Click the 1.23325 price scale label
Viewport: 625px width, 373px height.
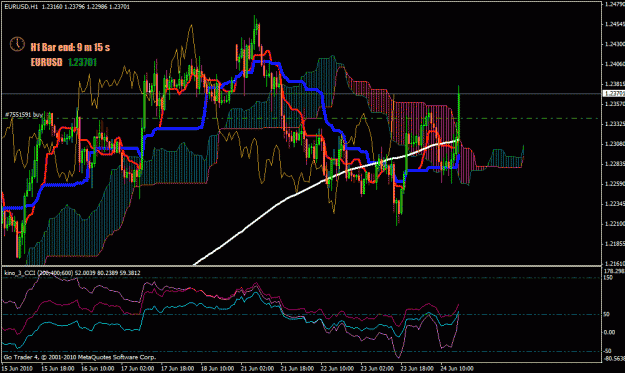615,124
